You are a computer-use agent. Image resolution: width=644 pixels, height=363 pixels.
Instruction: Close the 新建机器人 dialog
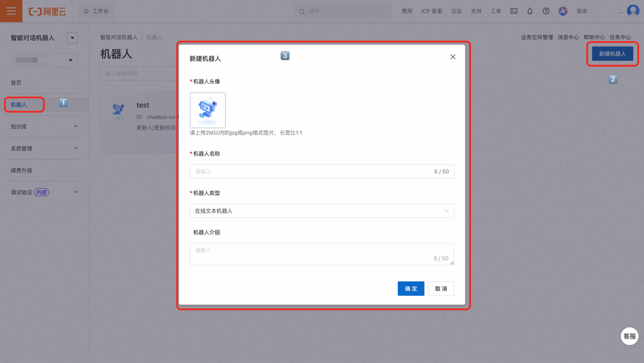[453, 57]
